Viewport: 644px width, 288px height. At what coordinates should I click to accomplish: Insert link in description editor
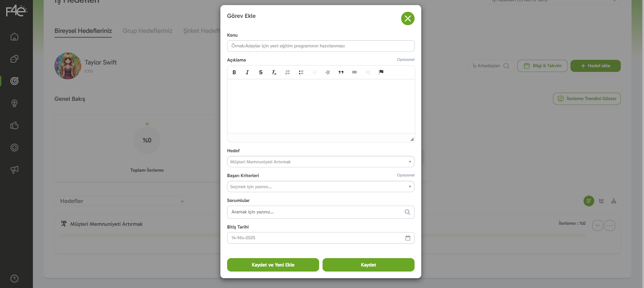[354, 73]
